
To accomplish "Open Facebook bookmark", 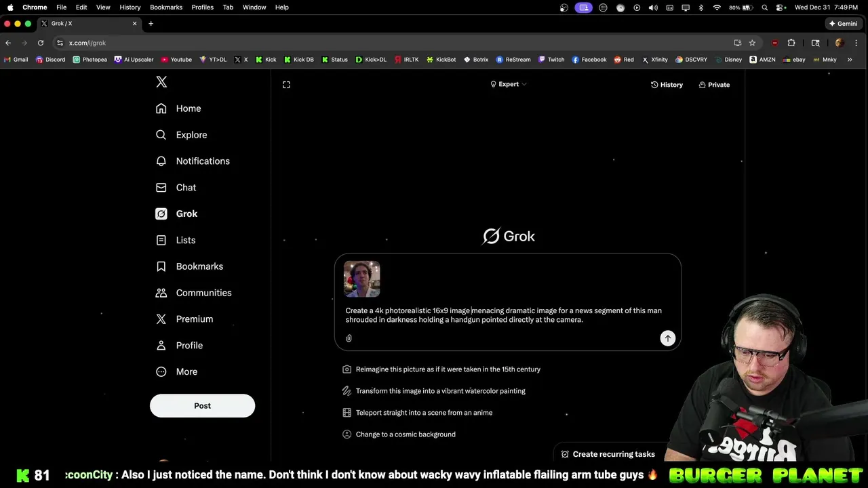I will tap(589, 60).
